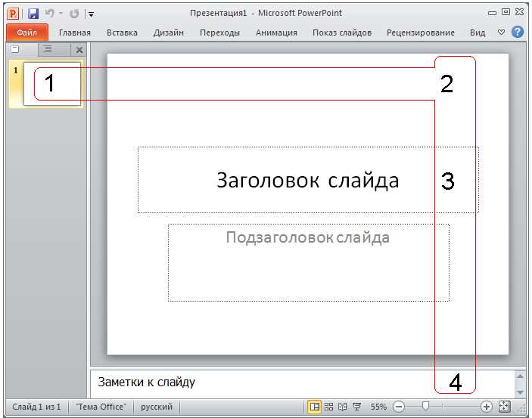Start slide show from status bar icon
This screenshot has height=418, width=532.
pos(356,407)
